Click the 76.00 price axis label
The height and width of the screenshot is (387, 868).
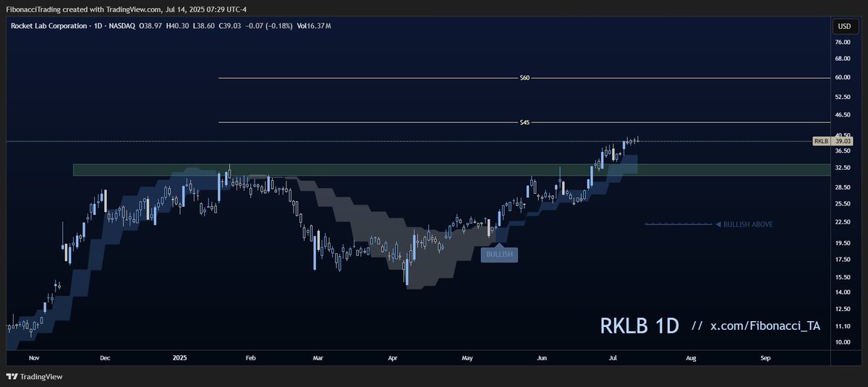point(843,43)
